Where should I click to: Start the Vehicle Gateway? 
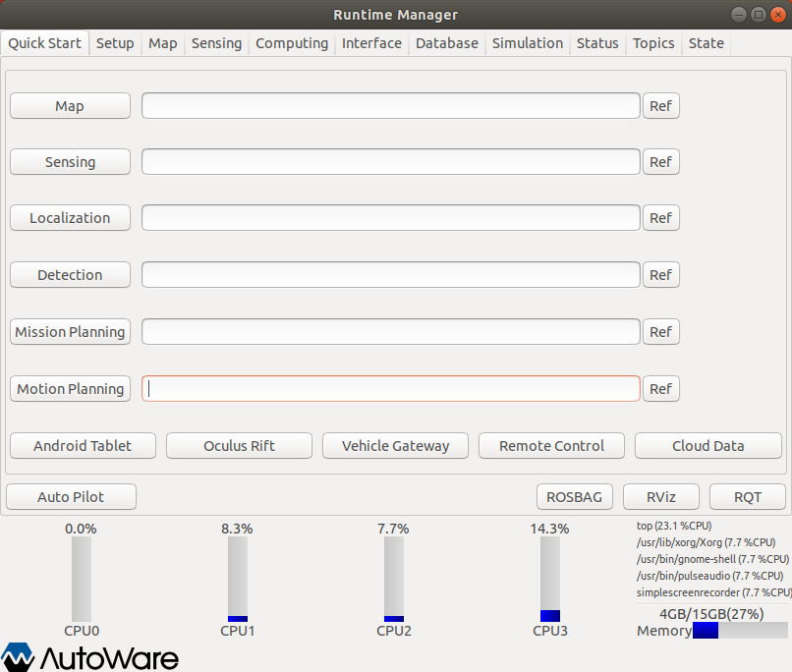click(x=395, y=446)
